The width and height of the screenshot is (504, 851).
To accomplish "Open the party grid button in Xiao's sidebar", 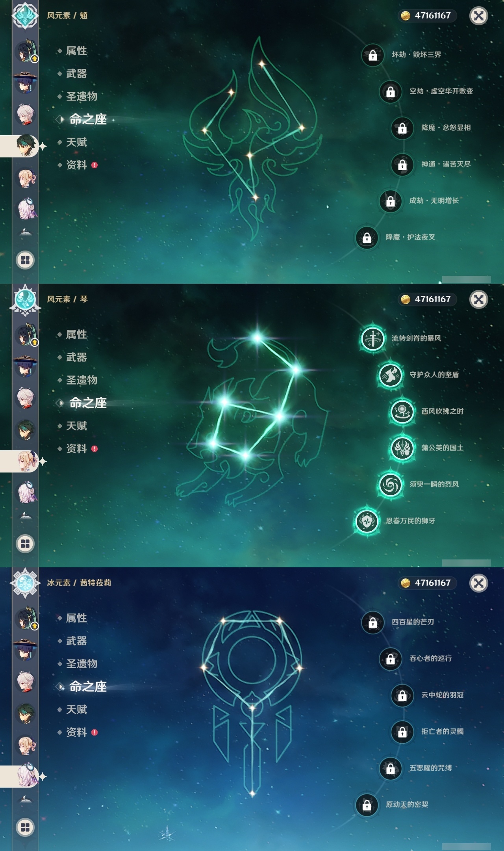I will click(x=25, y=260).
